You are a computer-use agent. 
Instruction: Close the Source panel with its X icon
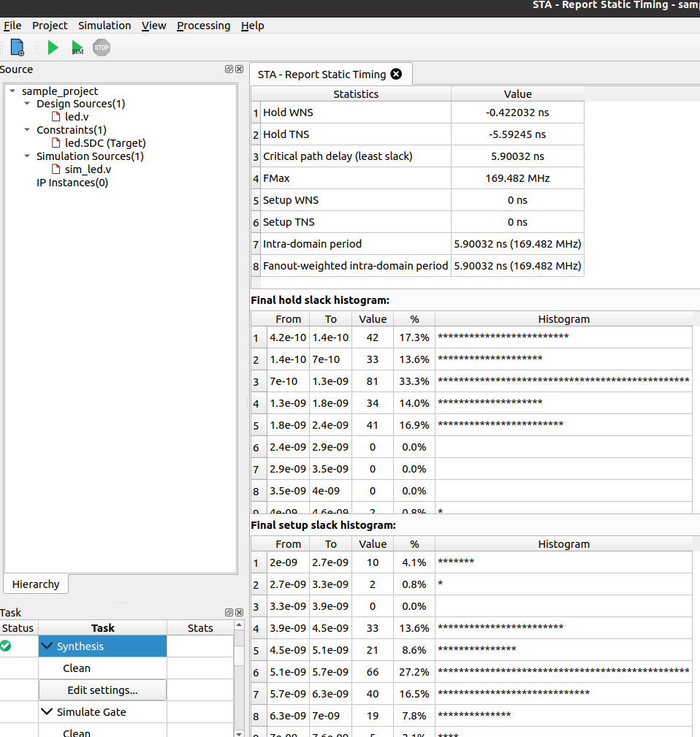239,69
